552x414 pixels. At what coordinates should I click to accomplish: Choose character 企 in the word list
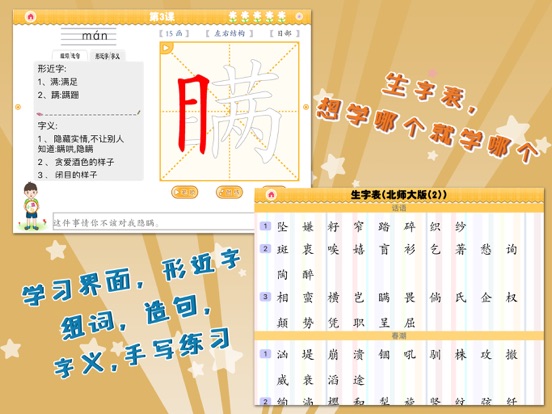[x=486, y=297]
